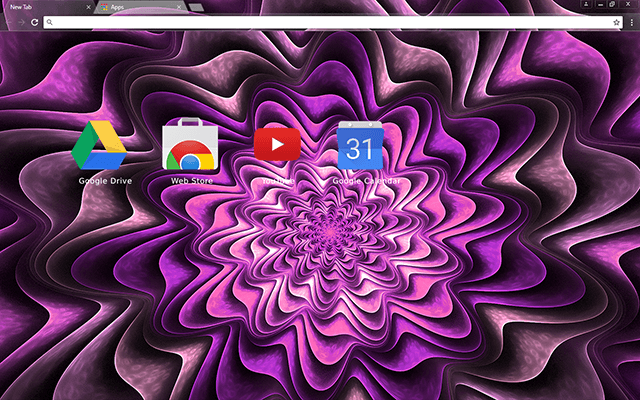Go back with the back arrow
640x400 pixels.
[x=9, y=22]
